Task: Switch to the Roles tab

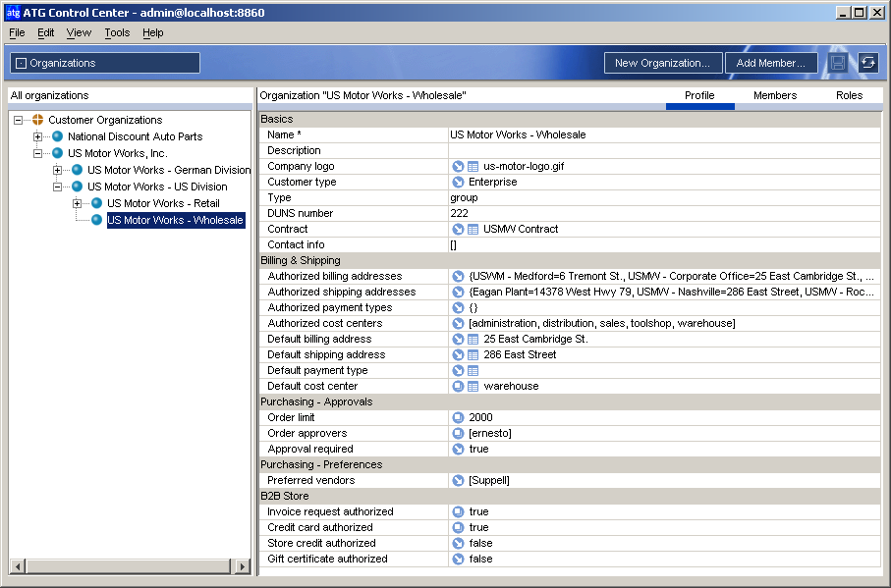Action: pyautogui.click(x=849, y=95)
